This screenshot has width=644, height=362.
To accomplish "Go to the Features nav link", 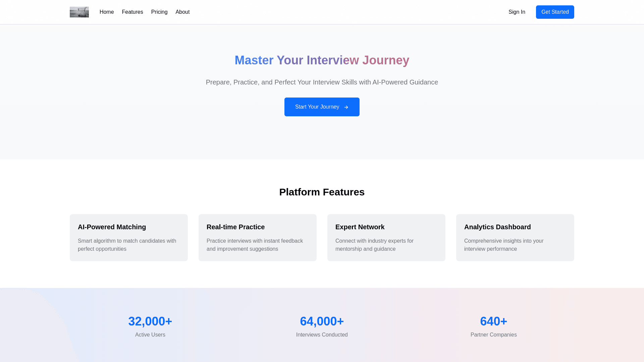I will tap(132, 12).
